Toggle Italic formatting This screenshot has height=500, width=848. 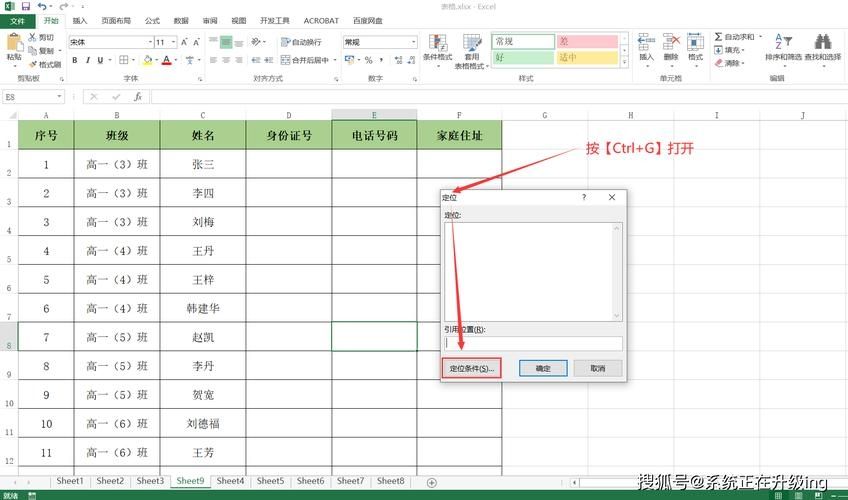tap(87, 60)
